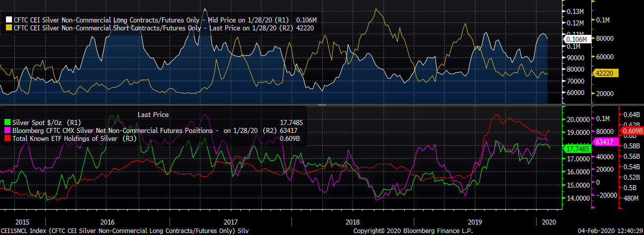Click the 2016 year label on time axis

107,222
